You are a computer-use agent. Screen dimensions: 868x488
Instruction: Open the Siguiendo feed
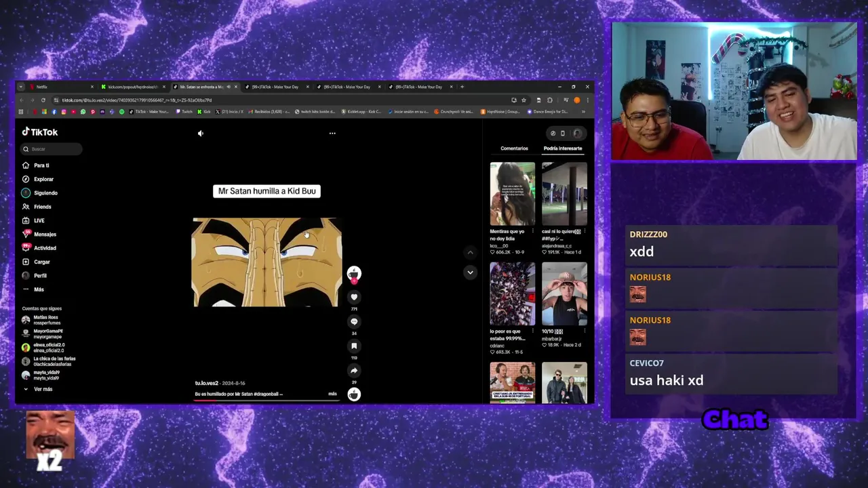pyautogui.click(x=40, y=193)
